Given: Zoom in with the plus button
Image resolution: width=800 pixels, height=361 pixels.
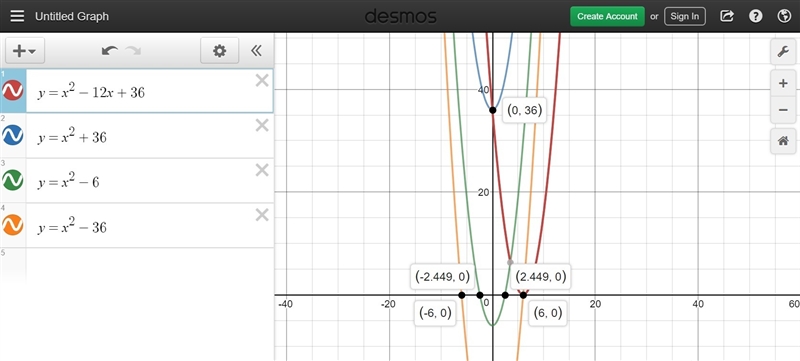Looking at the screenshot, I should click(x=783, y=84).
